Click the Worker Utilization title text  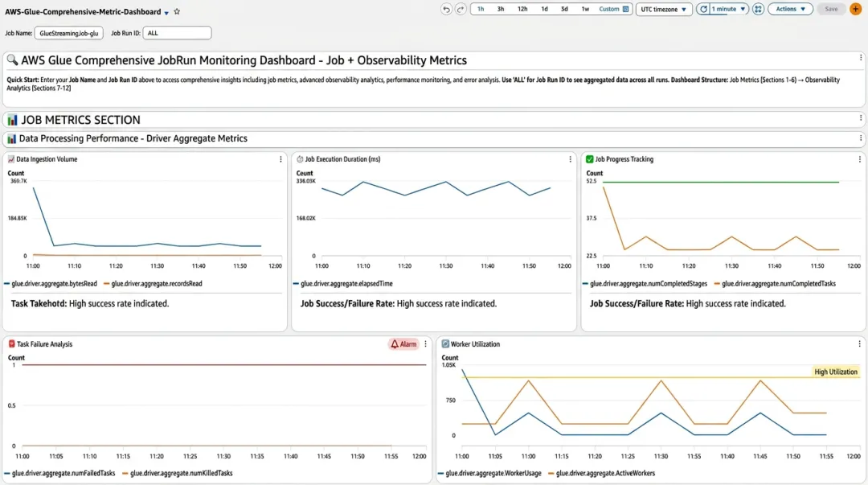coord(475,344)
